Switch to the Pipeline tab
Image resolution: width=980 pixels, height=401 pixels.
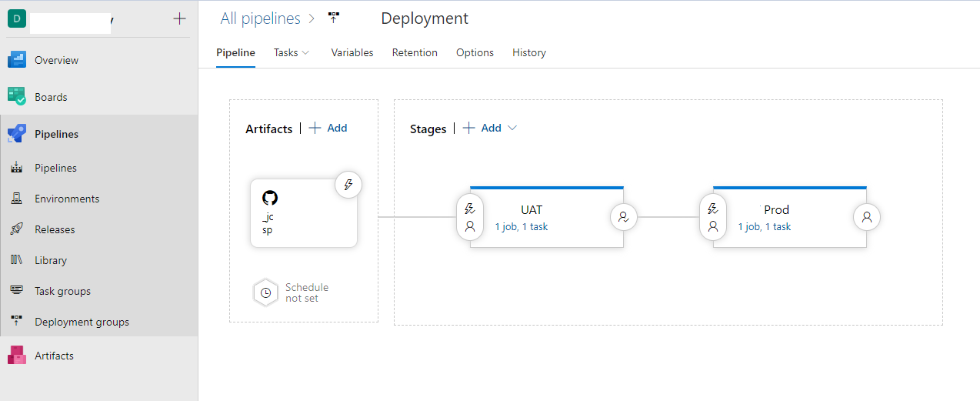tap(235, 52)
